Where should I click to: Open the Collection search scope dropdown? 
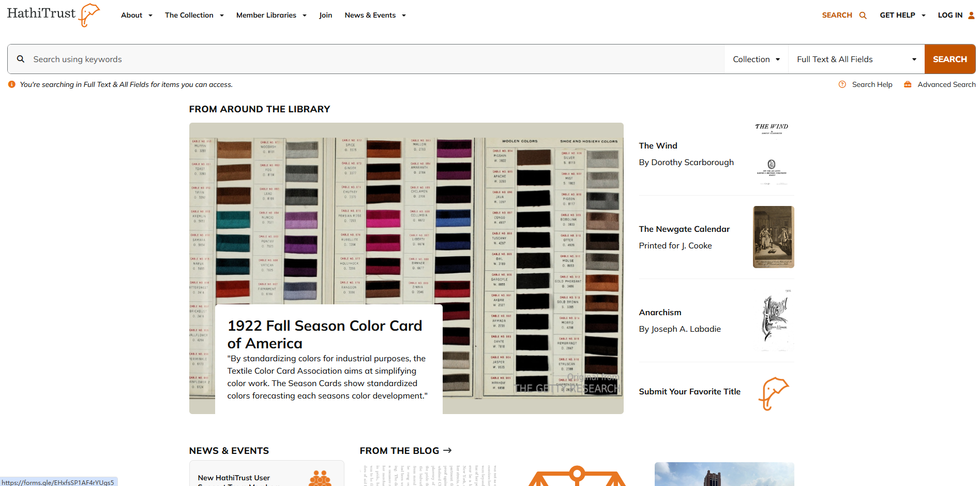point(756,59)
